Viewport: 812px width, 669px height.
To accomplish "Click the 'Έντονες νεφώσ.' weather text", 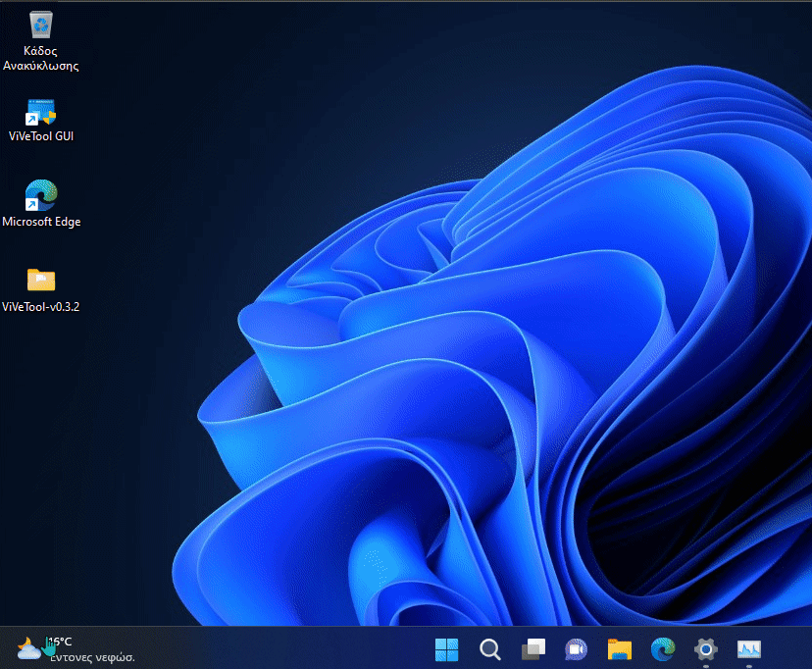I will pos(92,657).
